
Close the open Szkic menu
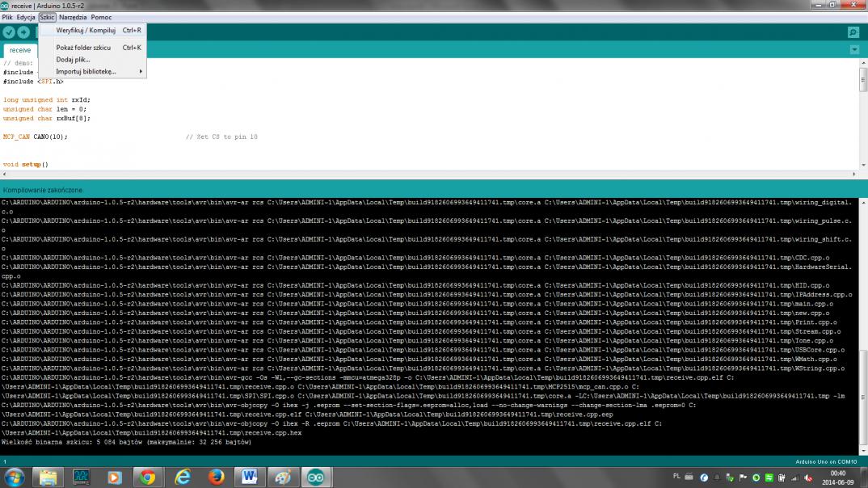[47, 17]
